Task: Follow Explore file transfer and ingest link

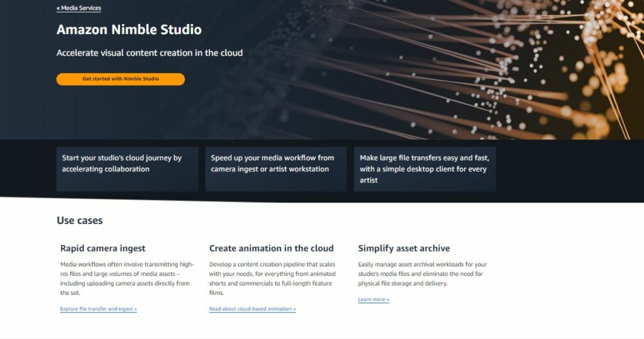Action: pos(99,309)
